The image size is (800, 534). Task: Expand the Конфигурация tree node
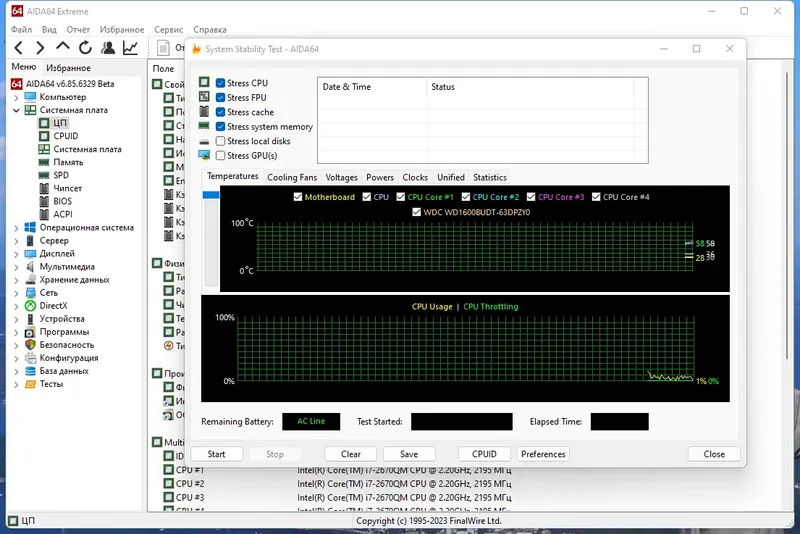[16, 358]
